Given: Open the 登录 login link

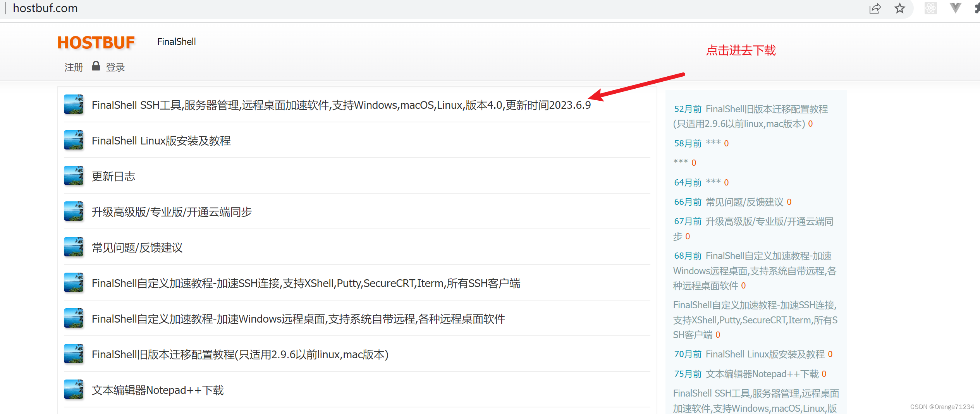Looking at the screenshot, I should [115, 67].
